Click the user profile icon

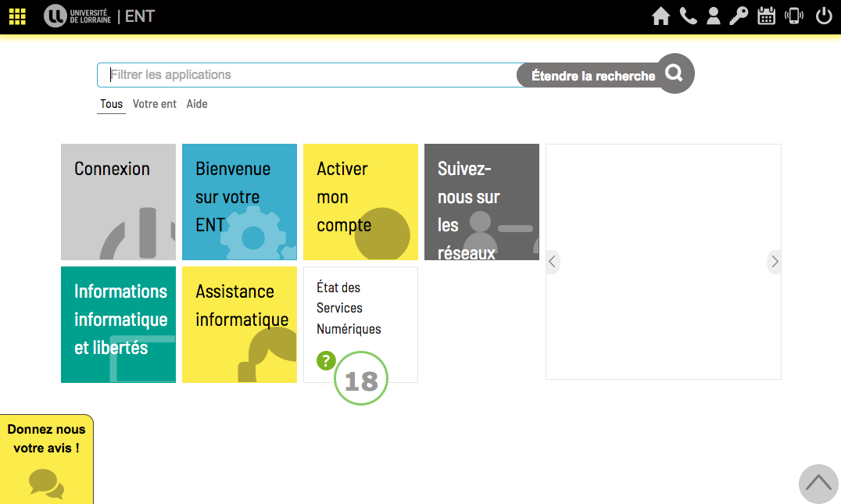point(713,16)
